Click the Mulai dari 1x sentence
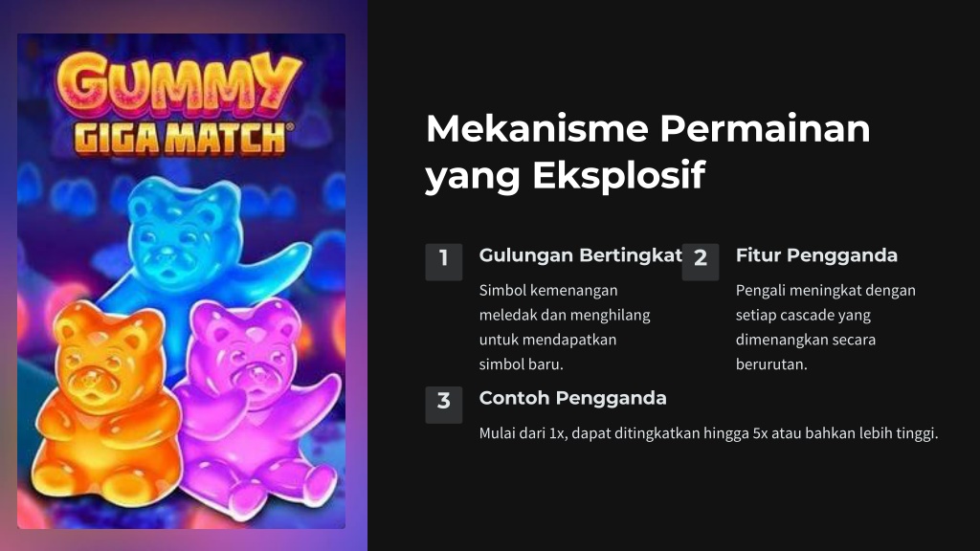The width and height of the screenshot is (980, 551). point(708,433)
